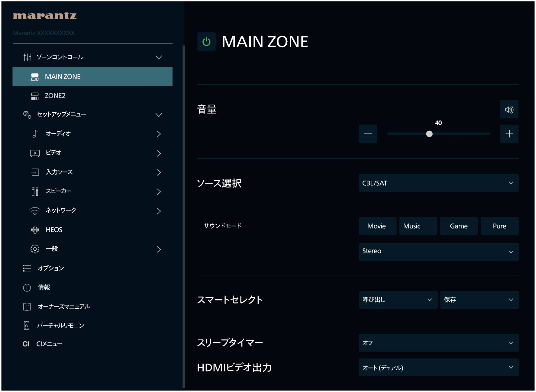Image resolution: width=536 pixels, height=392 pixels.
Task: Decrease volume with the minus button
Action: click(368, 134)
